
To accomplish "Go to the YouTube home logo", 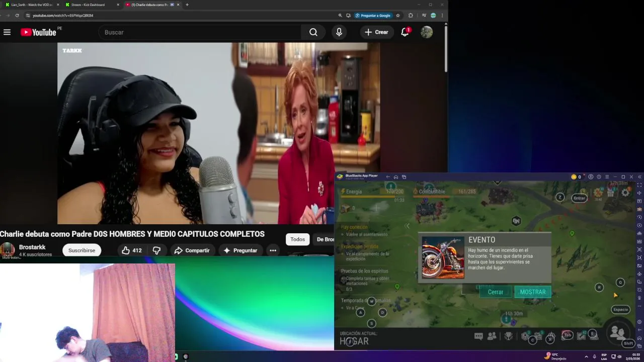I will [38, 32].
